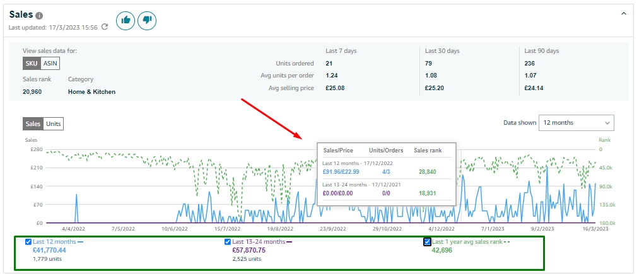644x274 pixels.
Task: Give thumbs down feedback
Action: coord(147,20)
